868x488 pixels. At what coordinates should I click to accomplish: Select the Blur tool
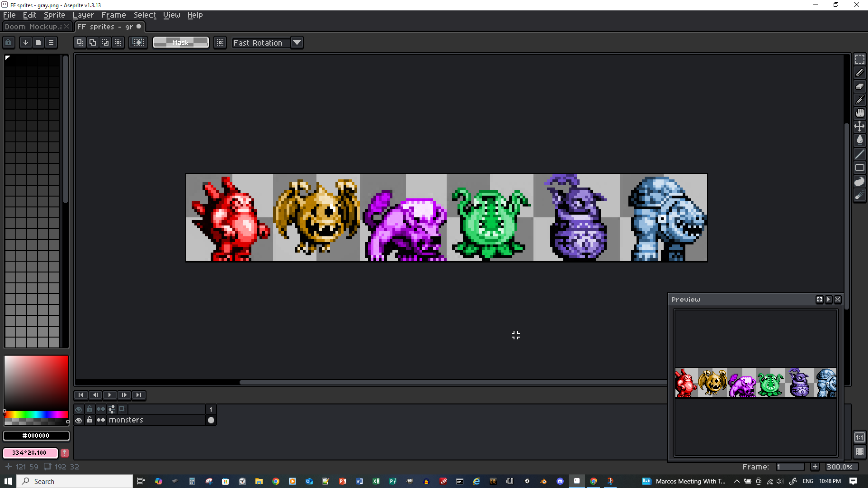[x=859, y=195]
